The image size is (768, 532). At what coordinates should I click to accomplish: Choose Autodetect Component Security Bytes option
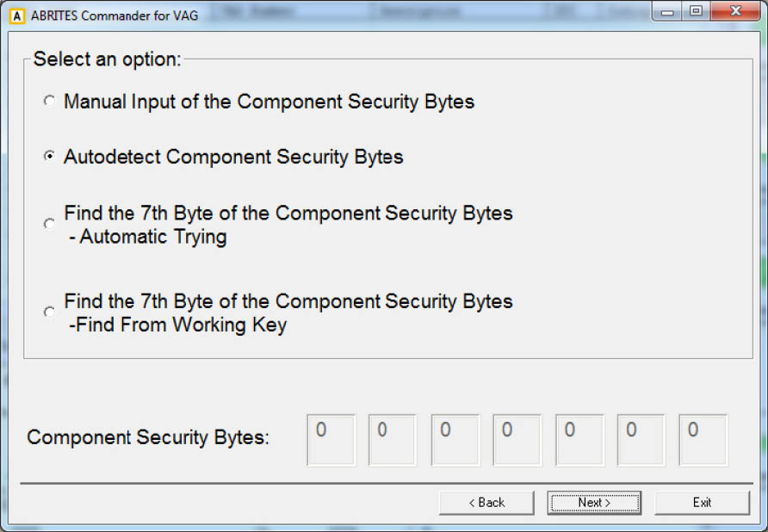click(x=49, y=157)
